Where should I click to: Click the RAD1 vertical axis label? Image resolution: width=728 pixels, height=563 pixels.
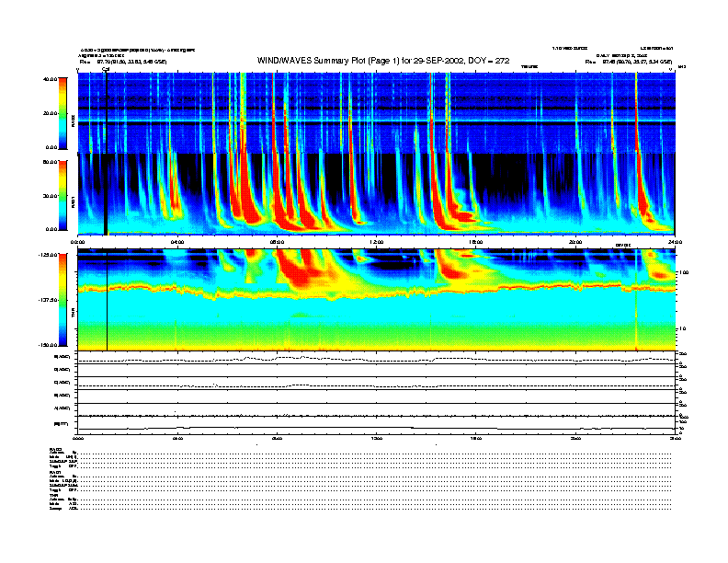(73, 201)
